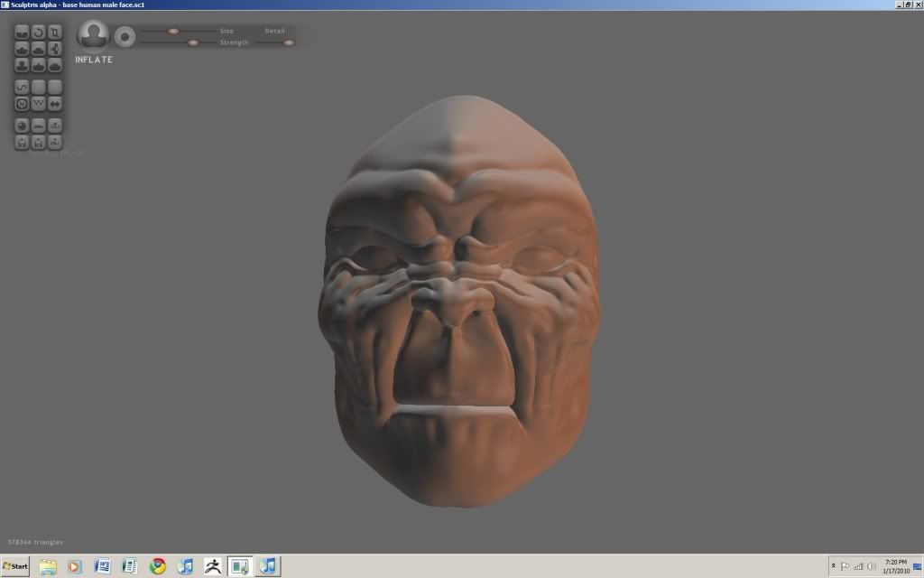
Task: Click the INFLATE tool label
Action: (94, 60)
